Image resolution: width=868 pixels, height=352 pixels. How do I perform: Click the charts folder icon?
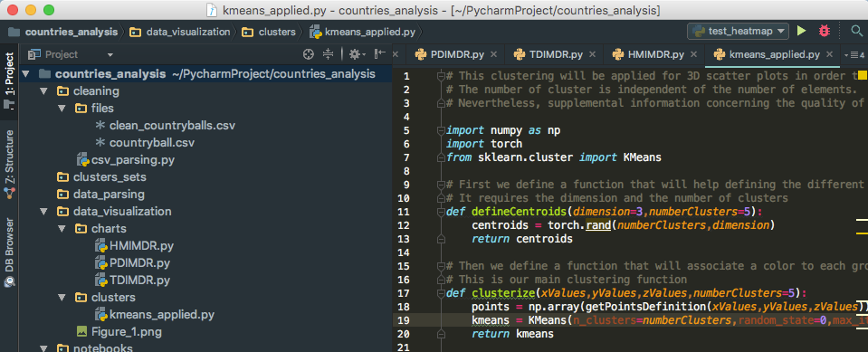click(x=81, y=229)
